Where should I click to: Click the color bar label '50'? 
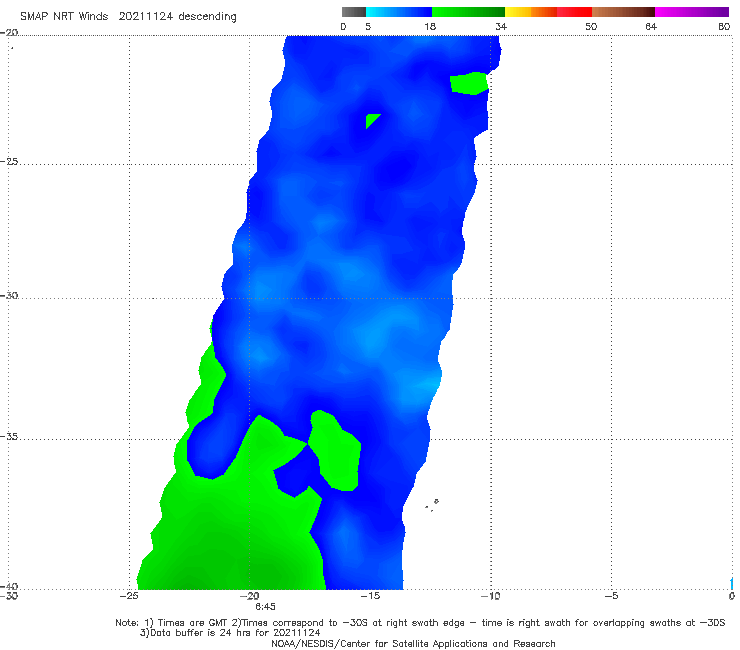[x=591, y=27]
